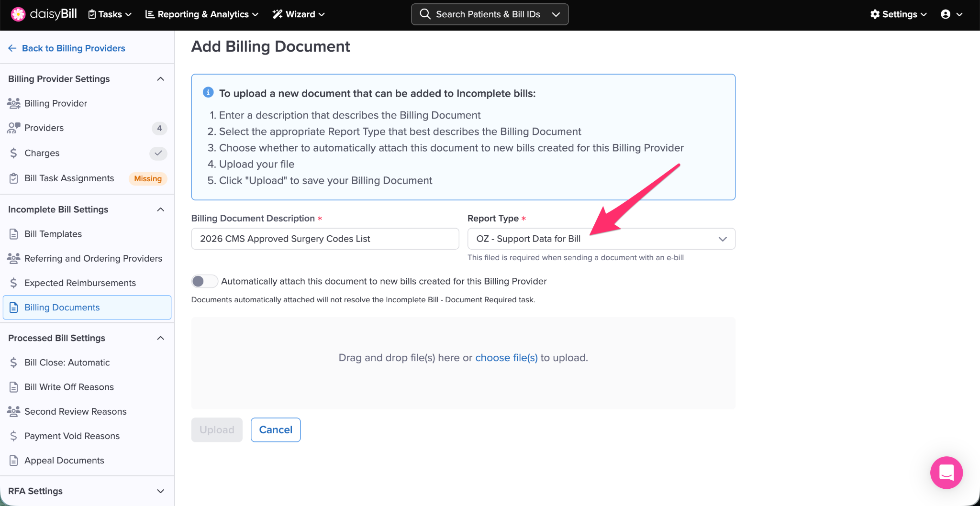Collapse the Billing Provider Settings section
The image size is (980, 506).
tap(161, 79)
